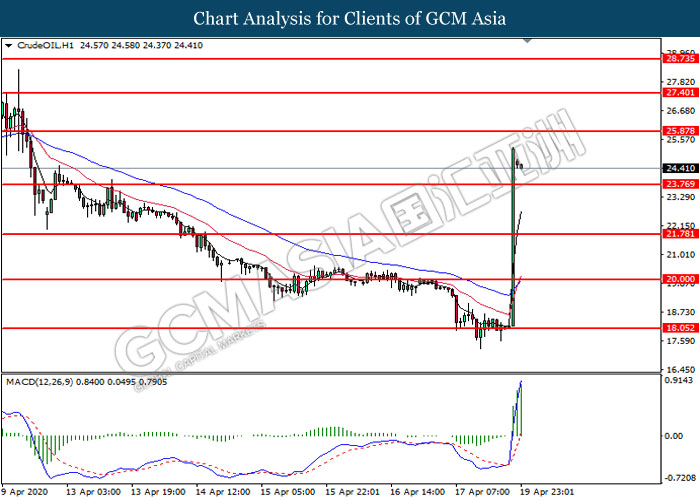Click the Chart Analysis for Clients title
700x500 pixels.
(350, 18)
